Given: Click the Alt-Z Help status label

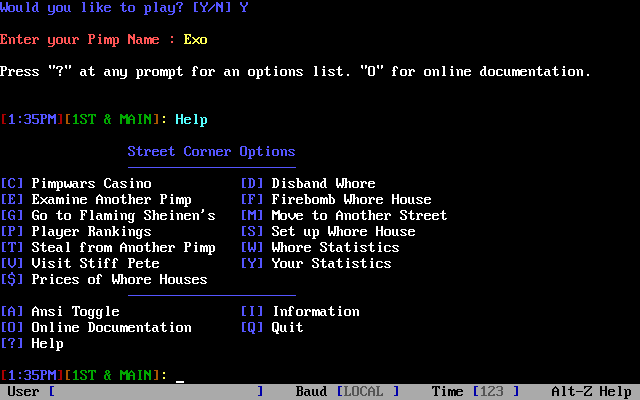Looking at the screenshot, I should click(591, 391).
